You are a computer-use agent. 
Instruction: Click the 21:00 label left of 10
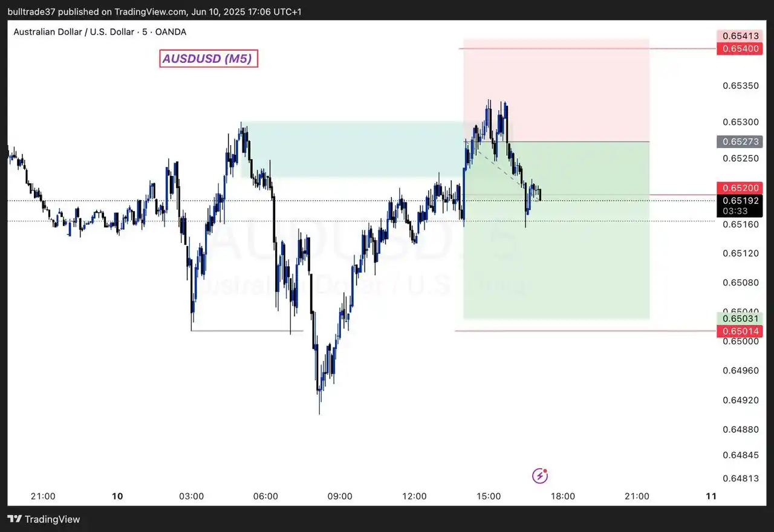pyautogui.click(x=43, y=496)
